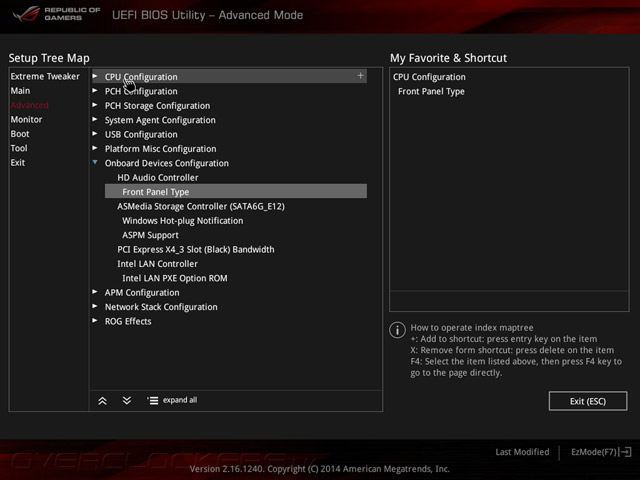
Task: Select Onboard Devices Configuration item
Action: [x=167, y=163]
